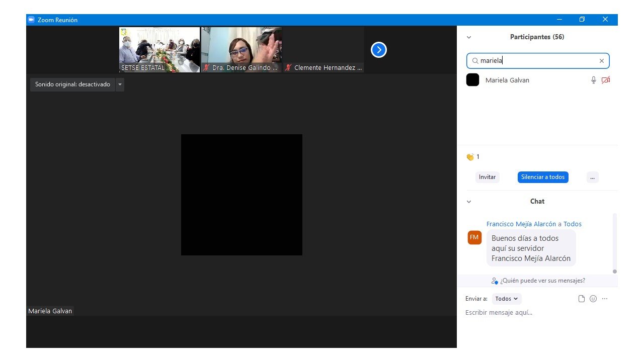Click the clapping hands reaction icon

[x=470, y=157]
